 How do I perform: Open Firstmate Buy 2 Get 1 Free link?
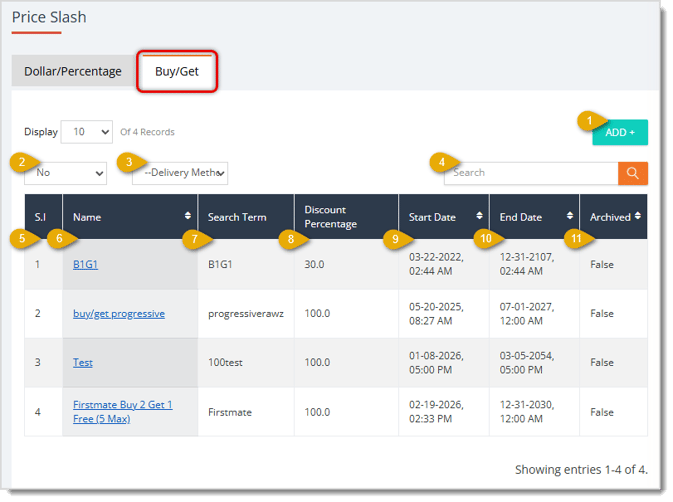pos(123,412)
